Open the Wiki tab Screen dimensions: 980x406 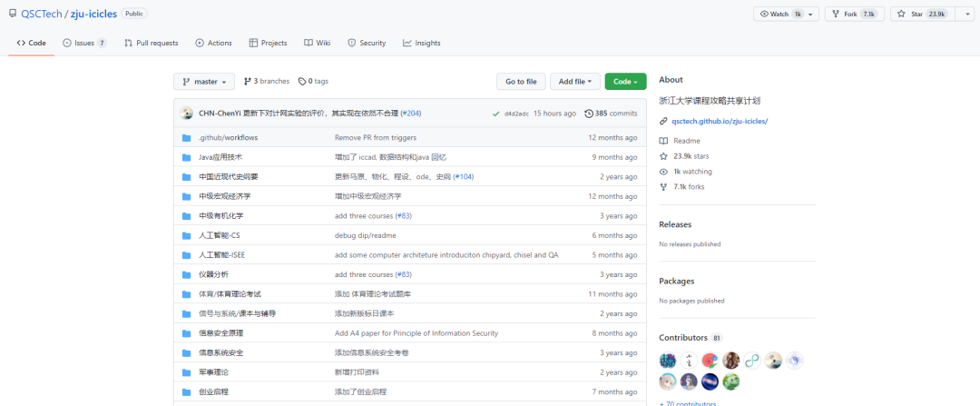(317, 44)
